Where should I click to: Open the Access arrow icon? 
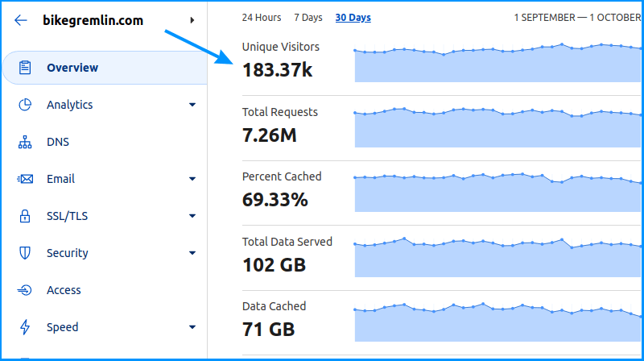[24, 290]
